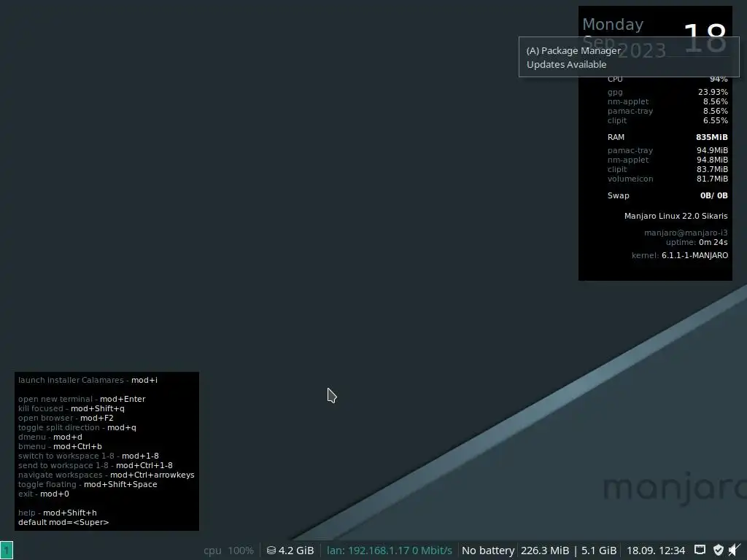
Task: Click the Swap 0B/ 0B line
Action: click(x=667, y=195)
